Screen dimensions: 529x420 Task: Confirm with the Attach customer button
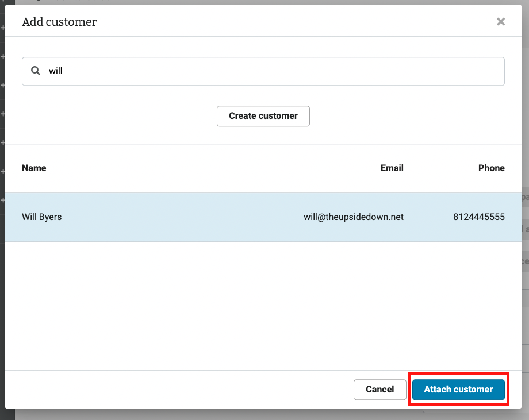point(458,390)
